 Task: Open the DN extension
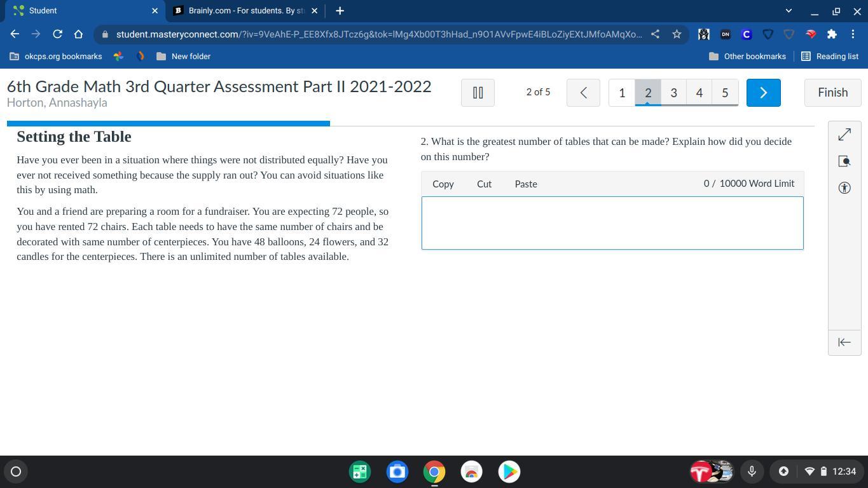(725, 34)
